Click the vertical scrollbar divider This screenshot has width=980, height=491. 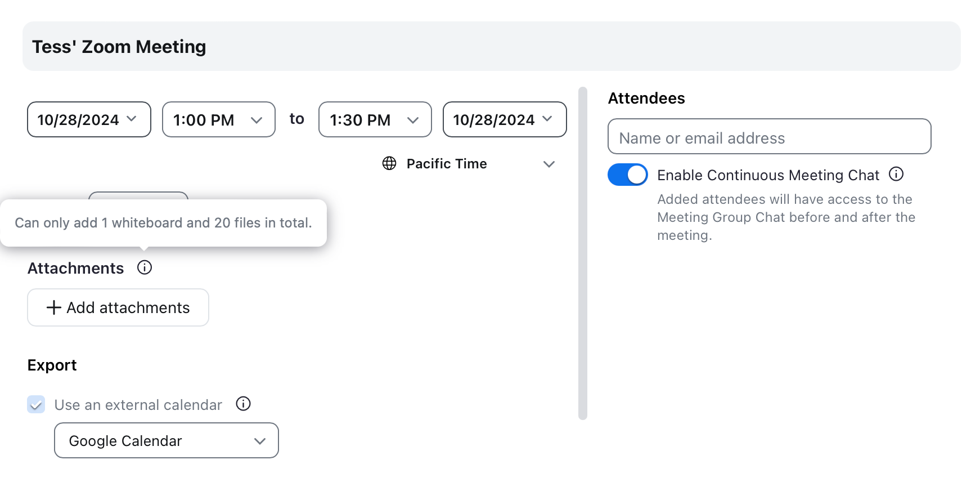(583, 253)
